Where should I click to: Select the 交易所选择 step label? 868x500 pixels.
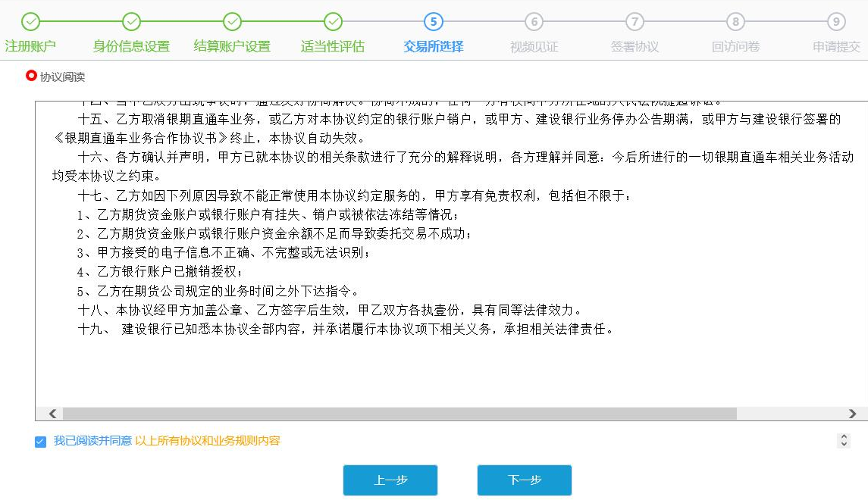click(x=434, y=46)
